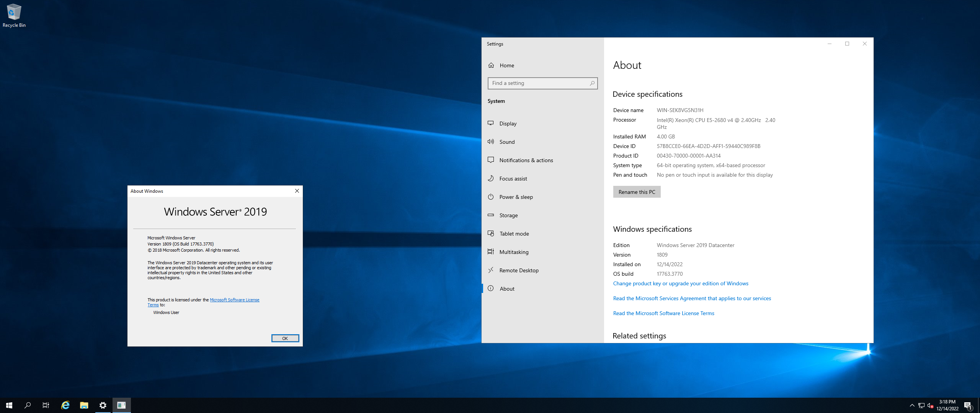Click the search magnifier in Find a setting

point(592,83)
